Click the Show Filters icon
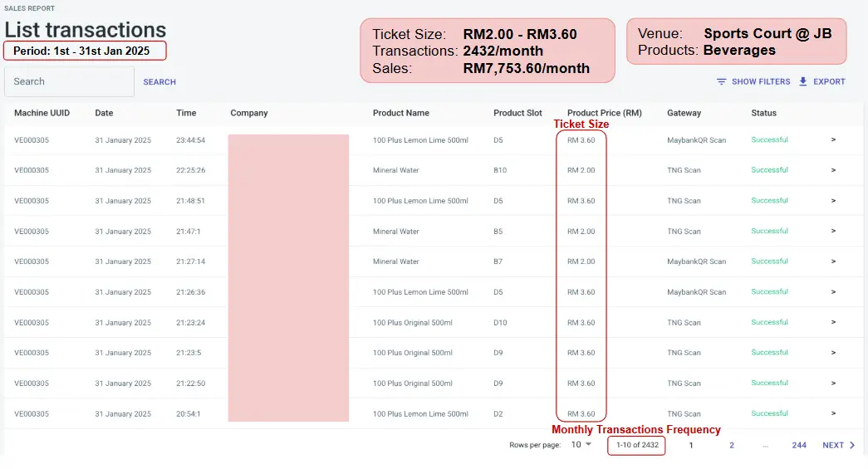868x469 pixels. [721, 82]
